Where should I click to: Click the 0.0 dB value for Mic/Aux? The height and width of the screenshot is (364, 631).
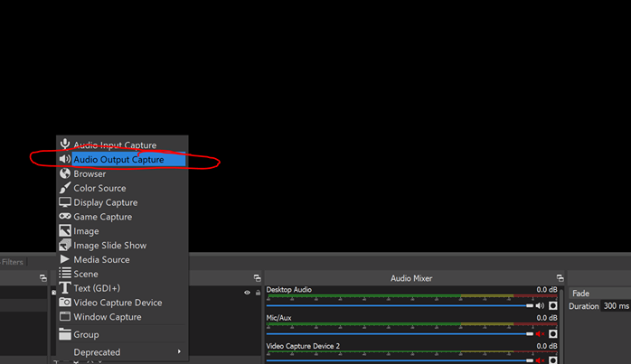[x=547, y=318]
